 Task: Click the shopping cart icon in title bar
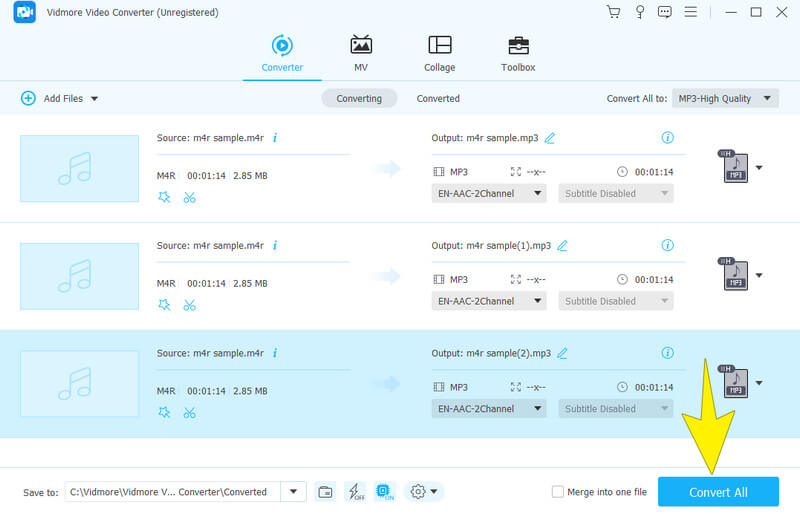coord(613,12)
